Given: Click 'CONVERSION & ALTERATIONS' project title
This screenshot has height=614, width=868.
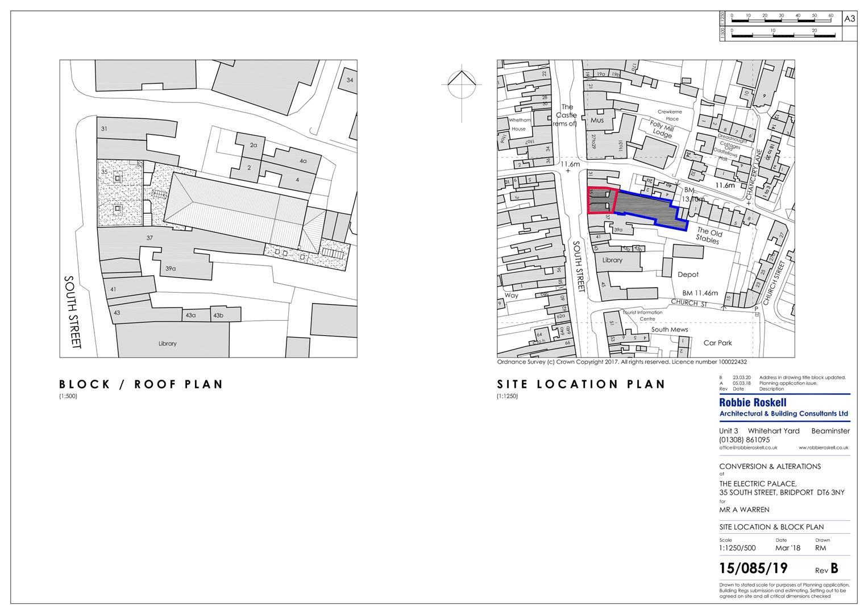Looking at the screenshot, I should (x=770, y=466).
